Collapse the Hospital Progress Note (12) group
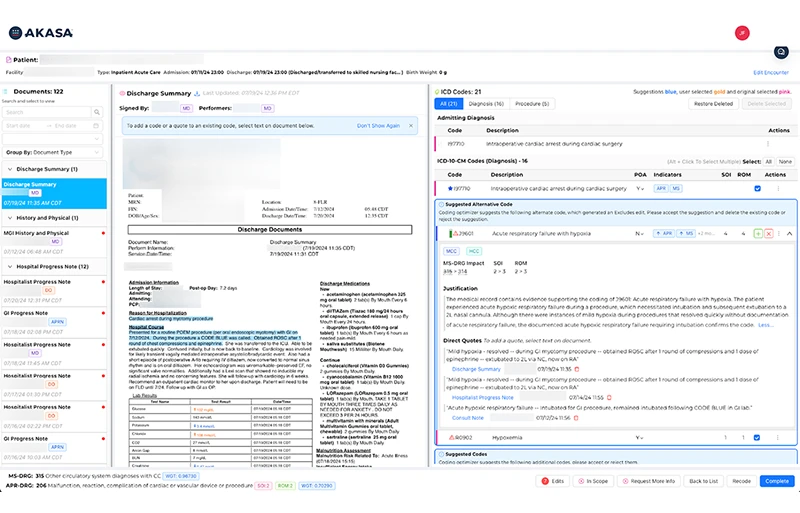 10,266
